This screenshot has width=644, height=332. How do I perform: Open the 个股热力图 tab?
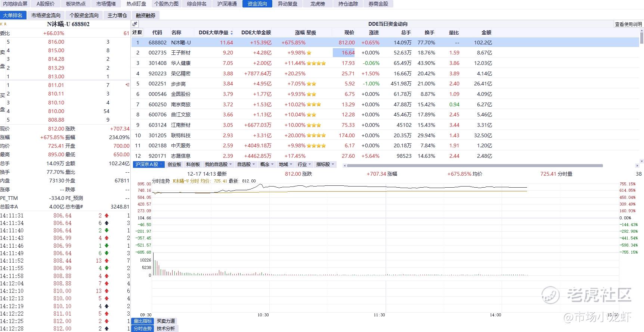click(x=167, y=4)
